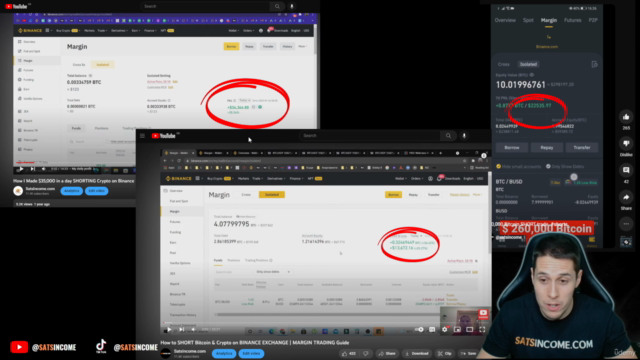
Task: Click the Download button under the center video
Action: tap(417, 353)
